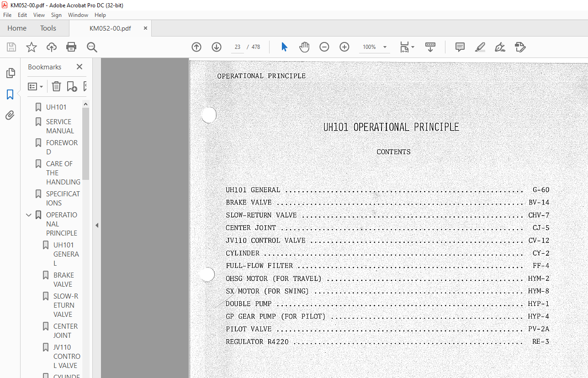Select the KM052-00.pdf document tab
The height and width of the screenshot is (378, 588).
[x=110, y=28]
